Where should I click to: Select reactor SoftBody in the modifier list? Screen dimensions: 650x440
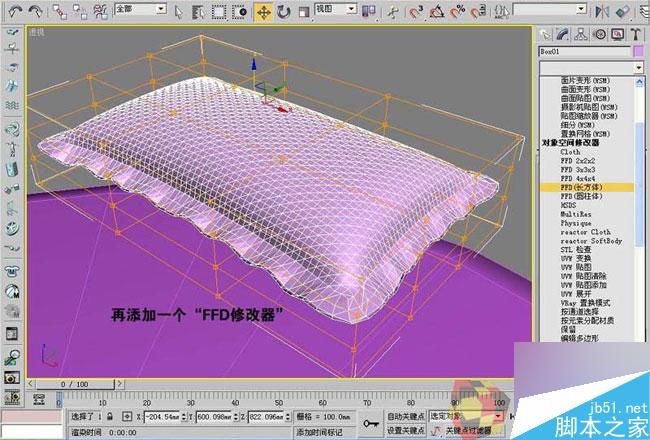tap(592, 241)
